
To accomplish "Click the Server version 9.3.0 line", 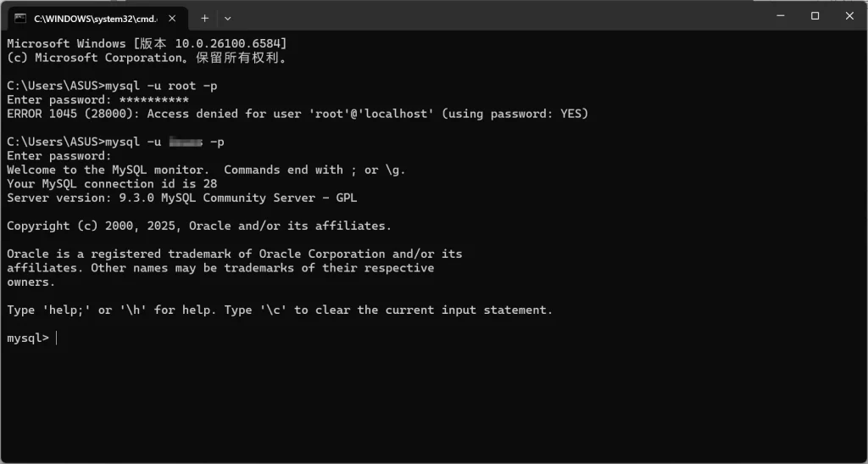I will click(181, 198).
